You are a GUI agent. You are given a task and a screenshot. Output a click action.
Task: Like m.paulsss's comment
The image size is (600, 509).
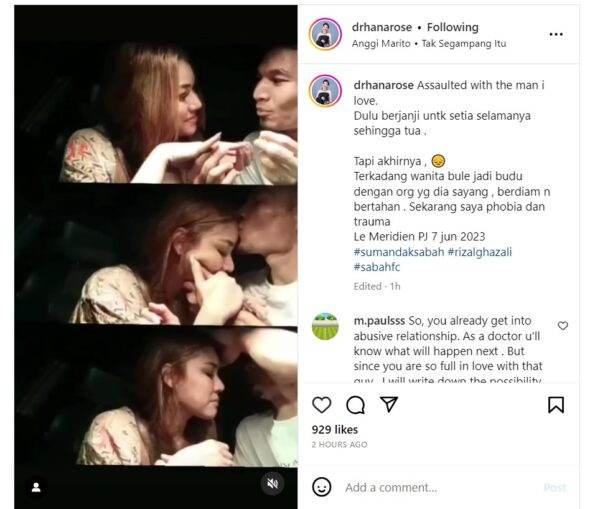pyautogui.click(x=563, y=326)
